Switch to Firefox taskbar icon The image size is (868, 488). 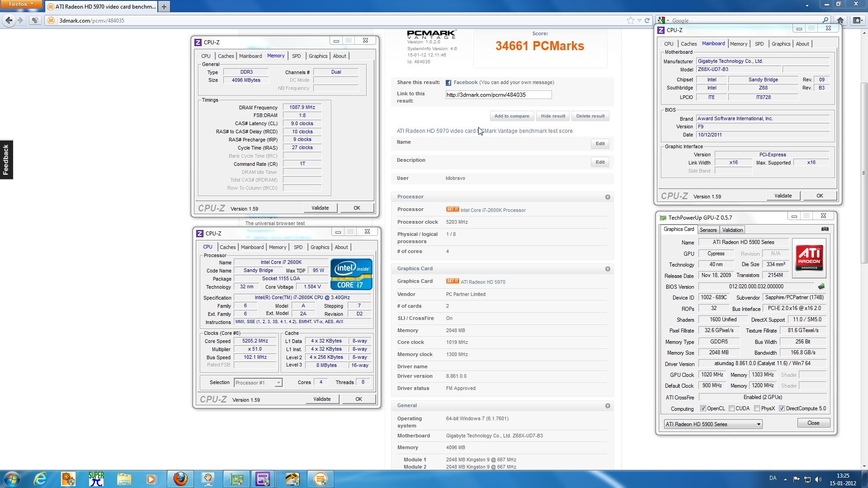coord(180,479)
